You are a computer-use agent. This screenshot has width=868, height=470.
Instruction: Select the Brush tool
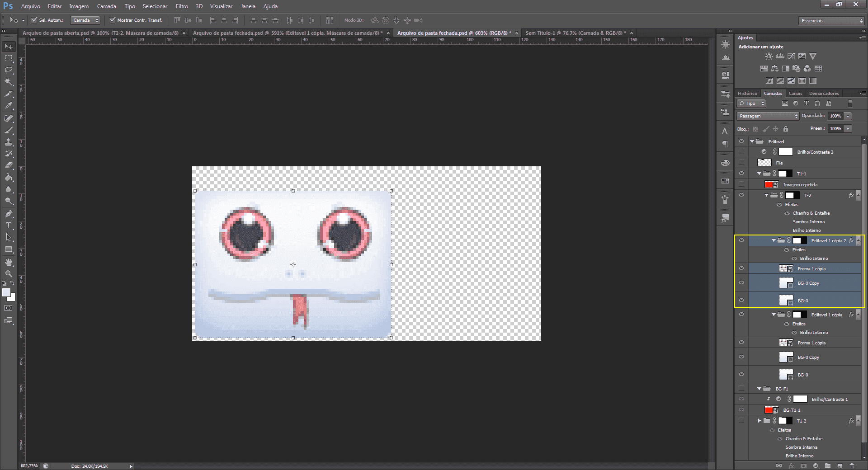point(9,130)
